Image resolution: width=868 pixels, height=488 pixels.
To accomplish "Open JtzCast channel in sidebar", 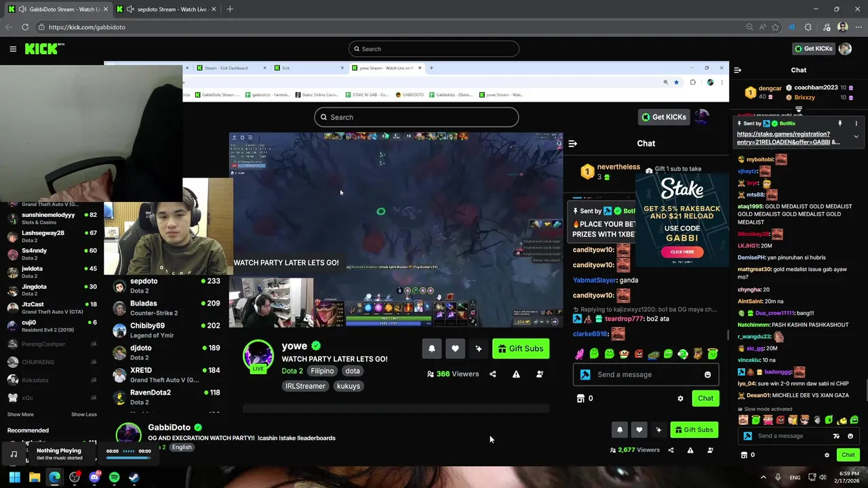I will 52,308.
